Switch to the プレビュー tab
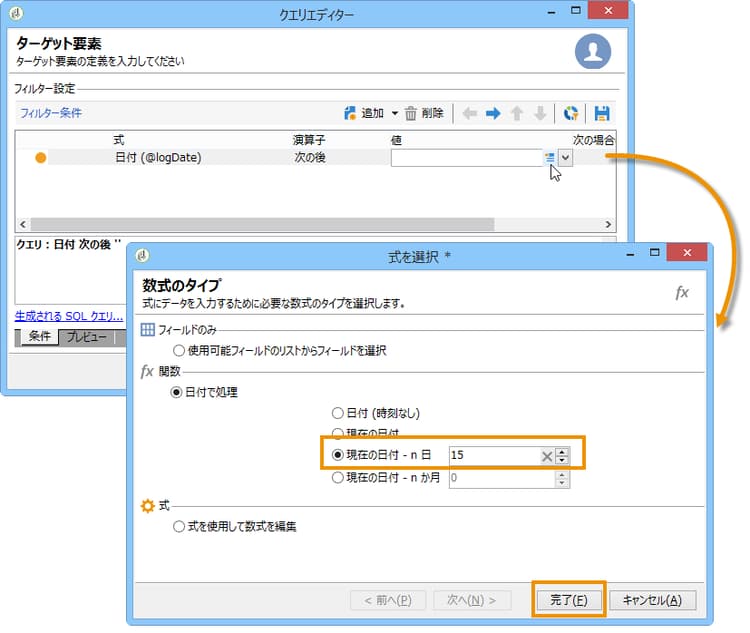Viewport: 750px width, 633px height. pyautogui.click(x=87, y=337)
